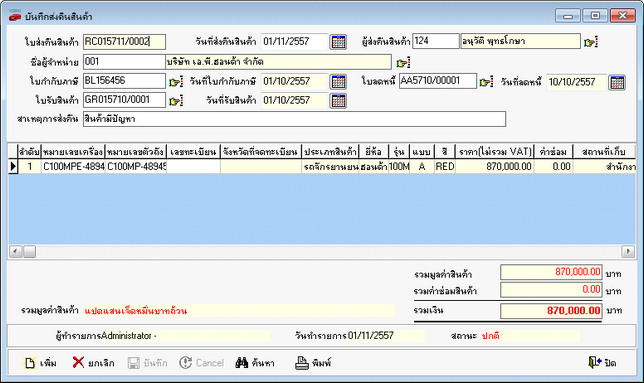Open lookup beside credit note AA5710/00001
Viewport: 644px width, 383px height.
click(486, 82)
